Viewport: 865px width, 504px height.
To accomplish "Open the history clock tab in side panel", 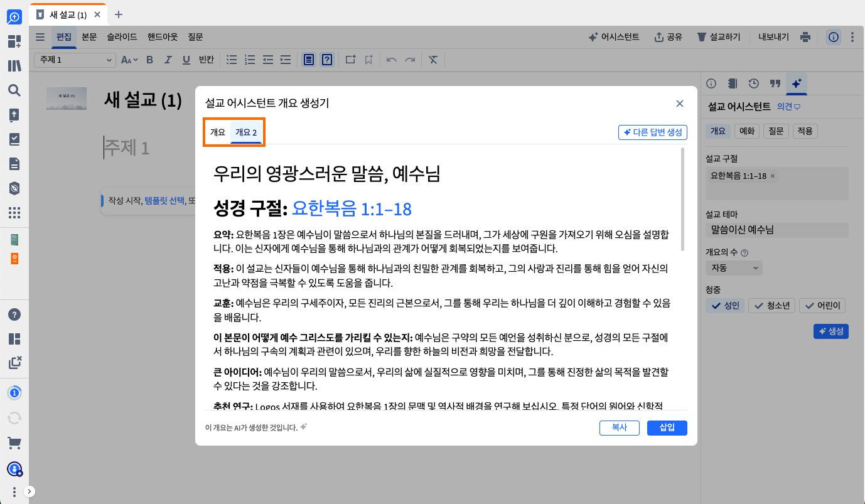I will point(754,83).
